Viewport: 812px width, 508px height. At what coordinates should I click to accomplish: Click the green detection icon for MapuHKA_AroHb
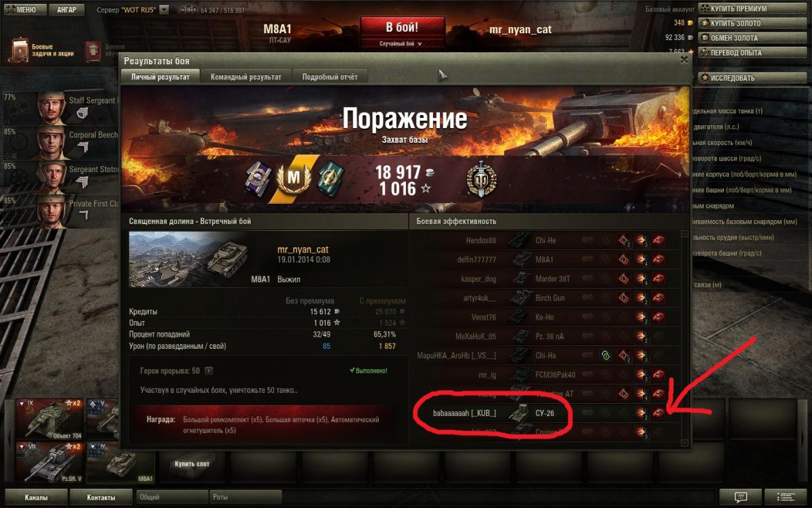pyautogui.click(x=605, y=356)
